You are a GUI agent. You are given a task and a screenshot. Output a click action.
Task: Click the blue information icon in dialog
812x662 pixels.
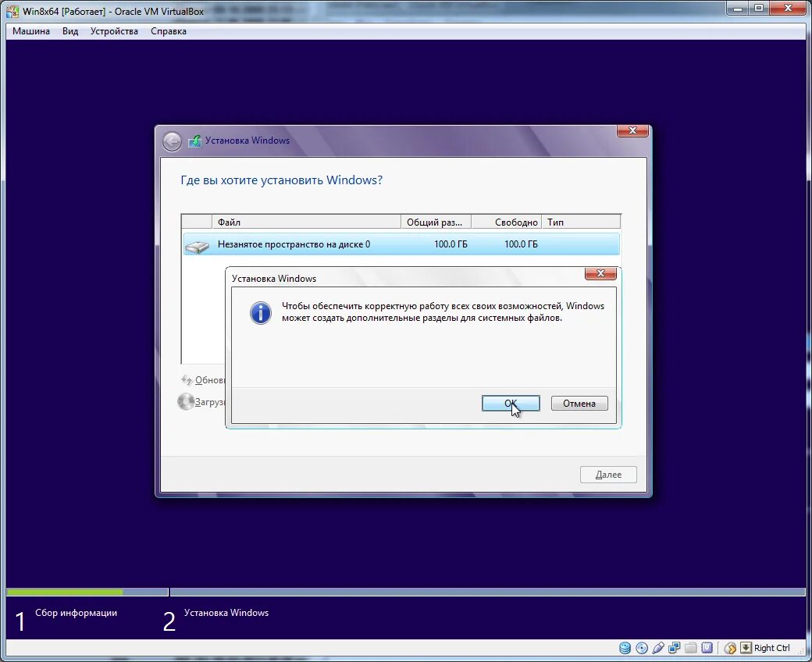[x=261, y=312]
